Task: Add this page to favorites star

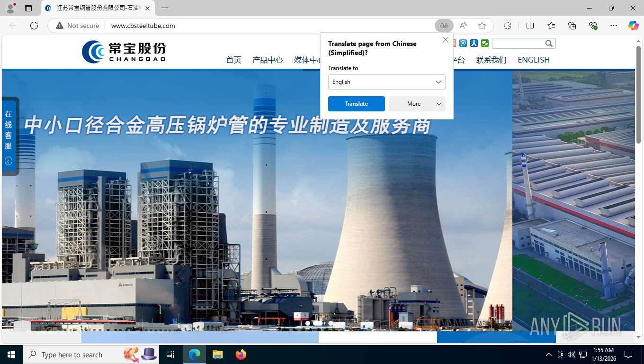Action: click(482, 26)
